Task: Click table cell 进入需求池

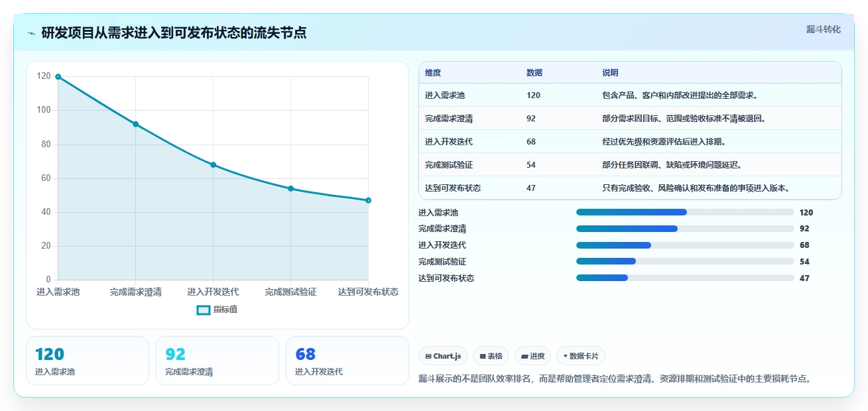Action: tap(445, 95)
